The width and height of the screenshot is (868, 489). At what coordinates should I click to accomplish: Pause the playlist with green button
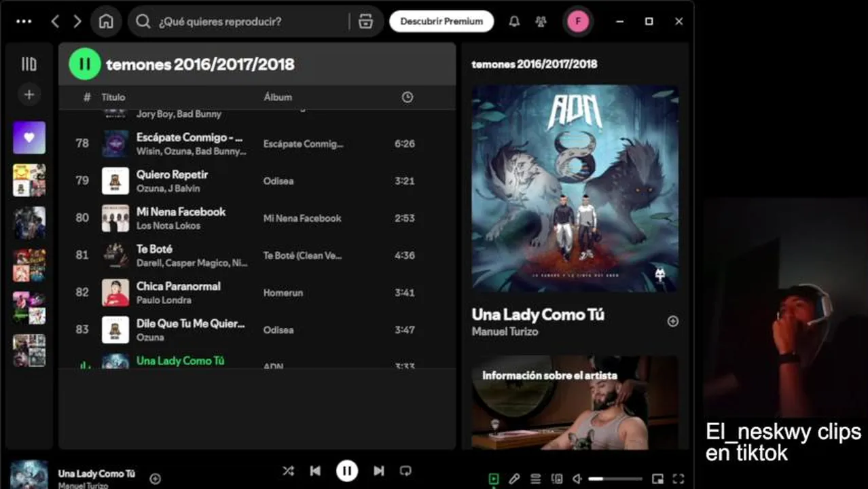point(84,65)
